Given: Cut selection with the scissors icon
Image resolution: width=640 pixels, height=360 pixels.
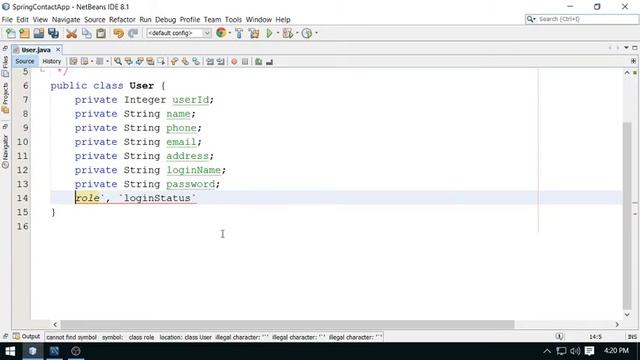Looking at the screenshot, I should 71,33.
